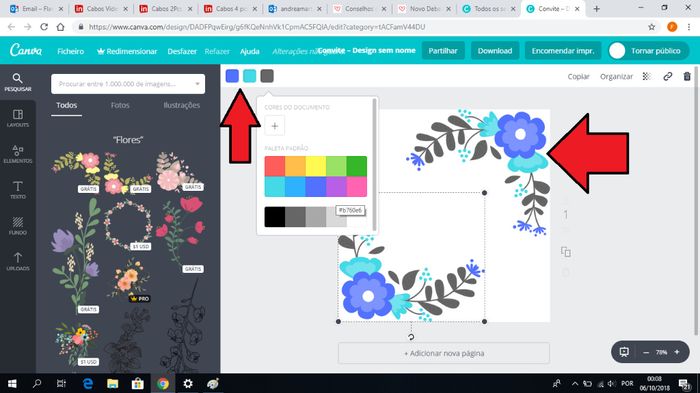Click the browser address bar URL

coord(257,27)
